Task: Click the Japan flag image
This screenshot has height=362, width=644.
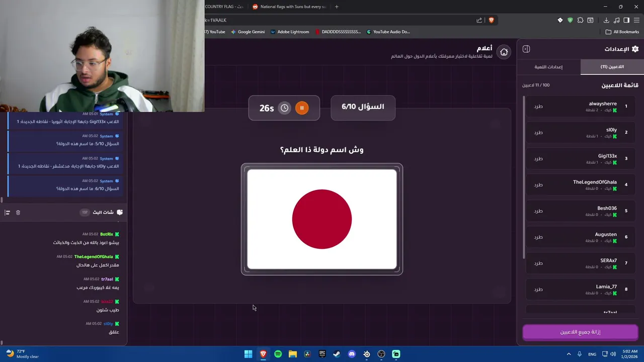Action: 322,219
